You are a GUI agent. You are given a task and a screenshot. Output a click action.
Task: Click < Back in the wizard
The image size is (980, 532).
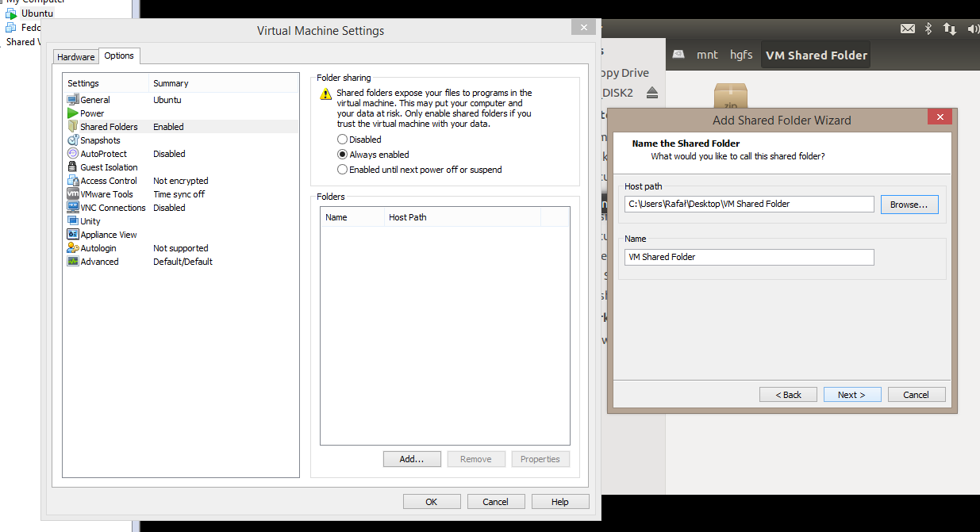click(788, 395)
